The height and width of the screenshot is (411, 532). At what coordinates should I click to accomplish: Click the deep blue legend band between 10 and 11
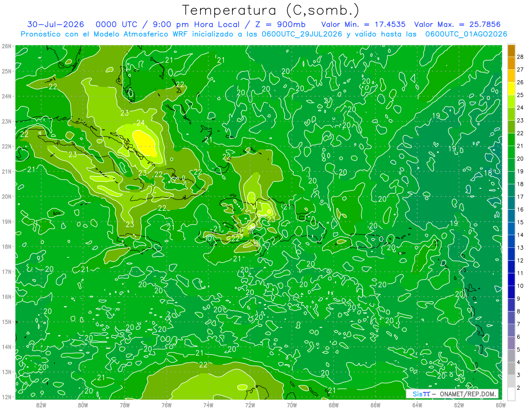[x=511, y=279]
